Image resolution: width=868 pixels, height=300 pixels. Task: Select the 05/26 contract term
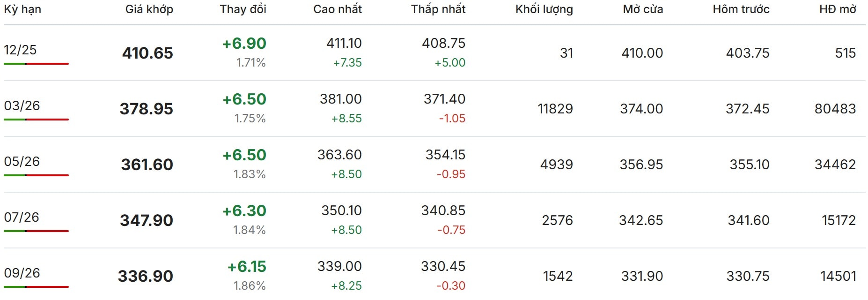click(22, 162)
